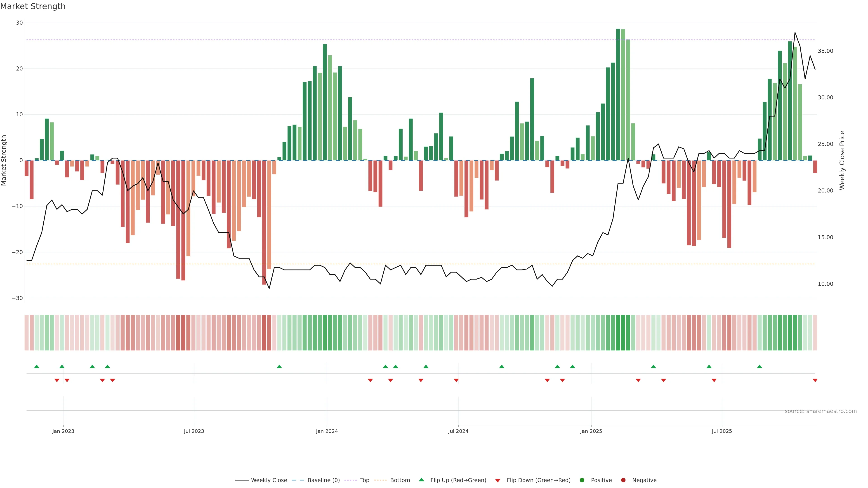868x488 pixels.
Task: Click green Flip Up triangle legend icon
Action: click(x=421, y=480)
